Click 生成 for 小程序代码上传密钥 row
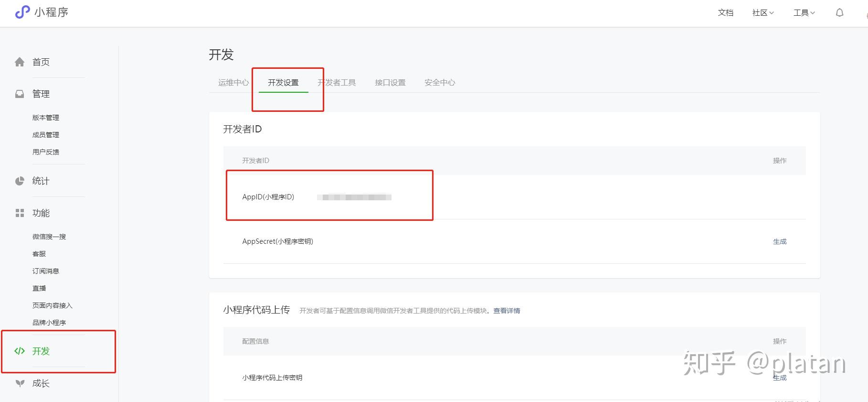The height and width of the screenshot is (402, 868). [x=780, y=378]
